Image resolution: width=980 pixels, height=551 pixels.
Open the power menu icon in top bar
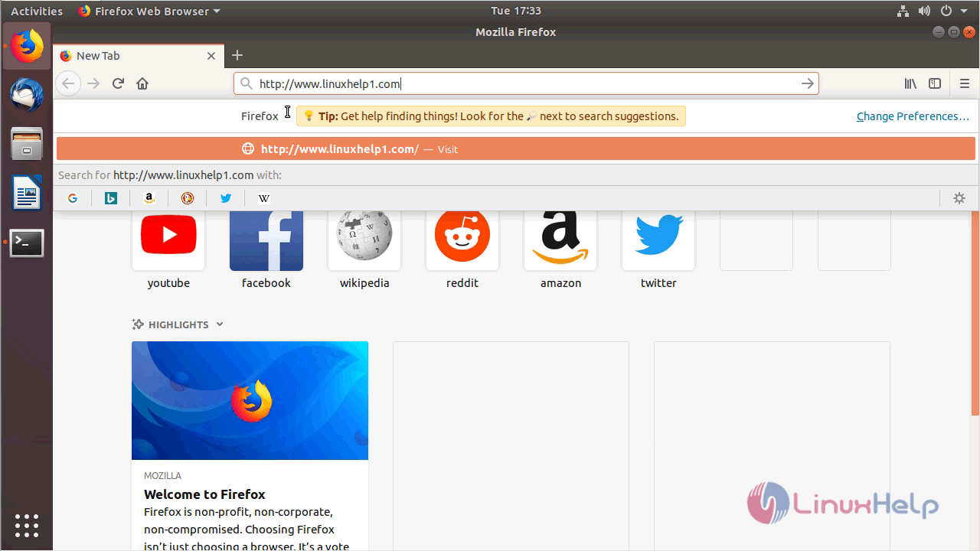946,11
